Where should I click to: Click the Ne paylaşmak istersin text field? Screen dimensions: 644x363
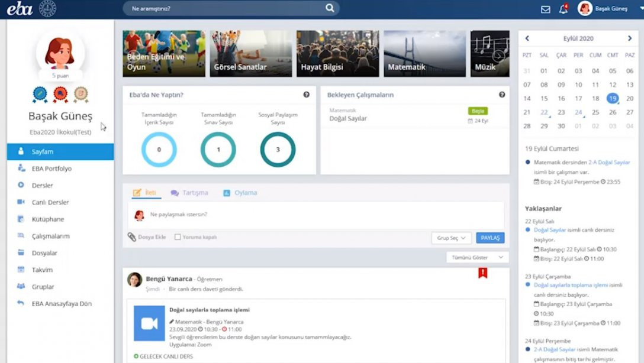coord(320,215)
